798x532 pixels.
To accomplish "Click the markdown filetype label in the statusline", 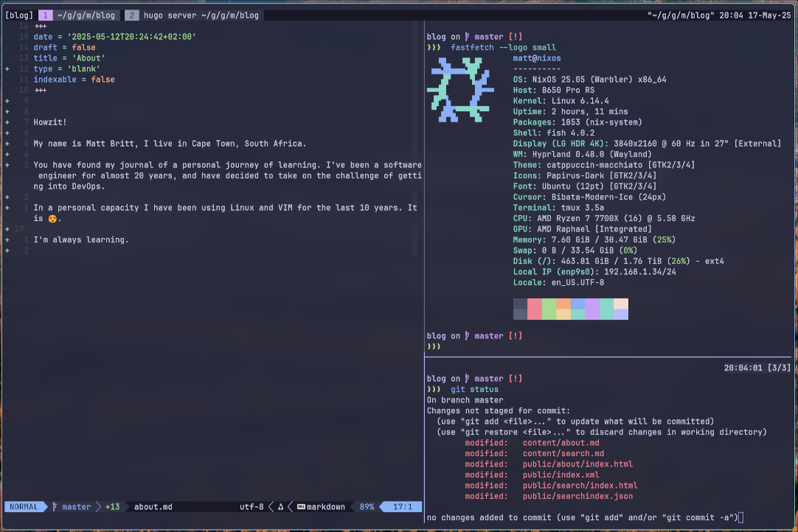I will (326, 506).
